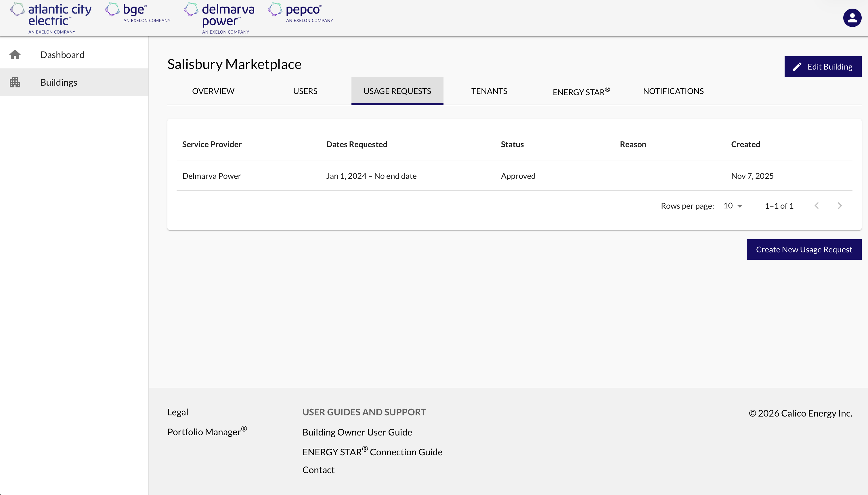Open the Contact page
Screen dimensions: 868x495
(x=318, y=469)
